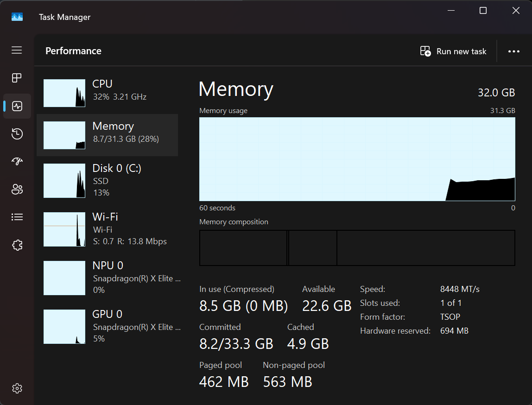Select the Performance page icon in sidebar
Image resolution: width=532 pixels, height=405 pixels.
17,106
